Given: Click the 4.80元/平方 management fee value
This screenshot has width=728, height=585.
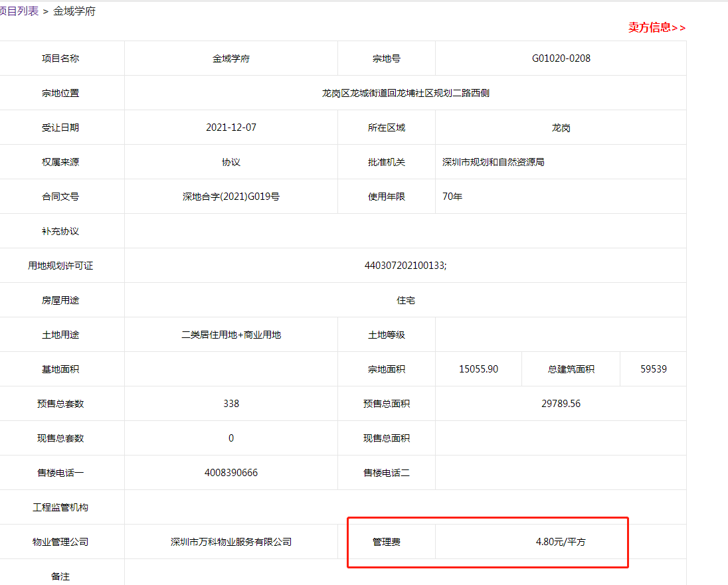Looking at the screenshot, I should (x=561, y=542).
